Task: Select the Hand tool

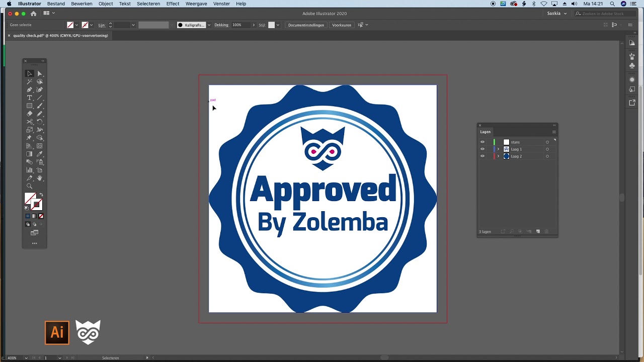Action: coord(40,178)
